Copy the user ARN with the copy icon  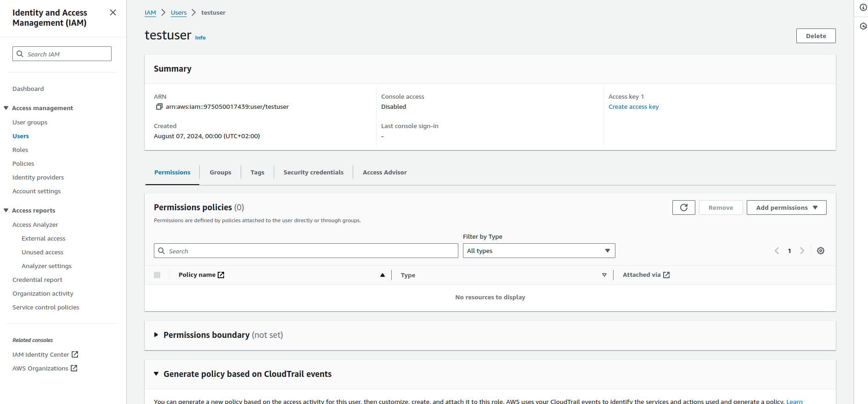point(159,107)
